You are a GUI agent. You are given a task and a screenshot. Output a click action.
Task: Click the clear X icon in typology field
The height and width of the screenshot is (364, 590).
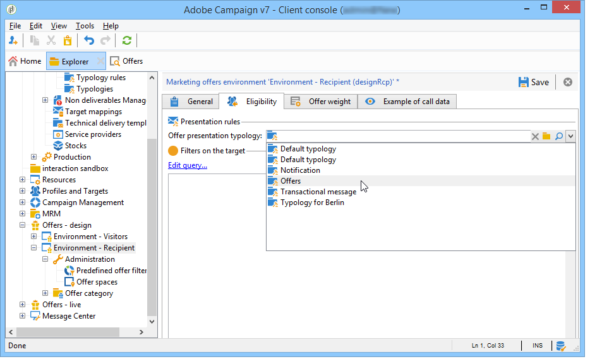click(535, 136)
